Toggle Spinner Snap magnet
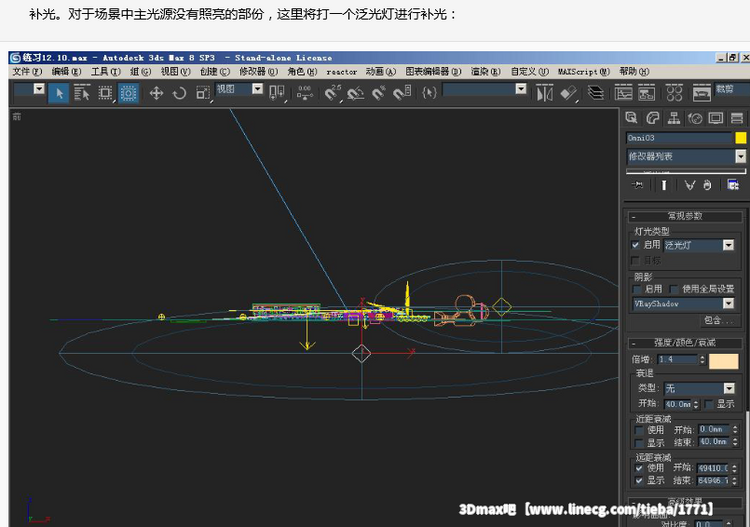 point(402,93)
